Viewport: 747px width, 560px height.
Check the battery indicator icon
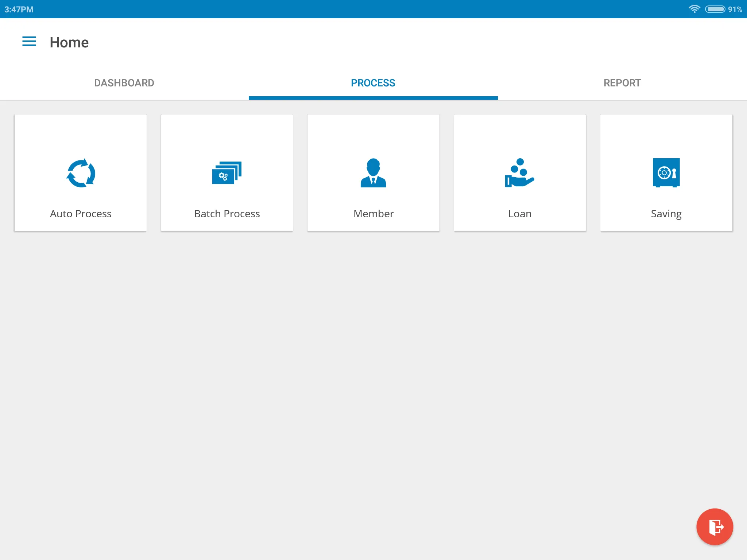pyautogui.click(x=715, y=9)
